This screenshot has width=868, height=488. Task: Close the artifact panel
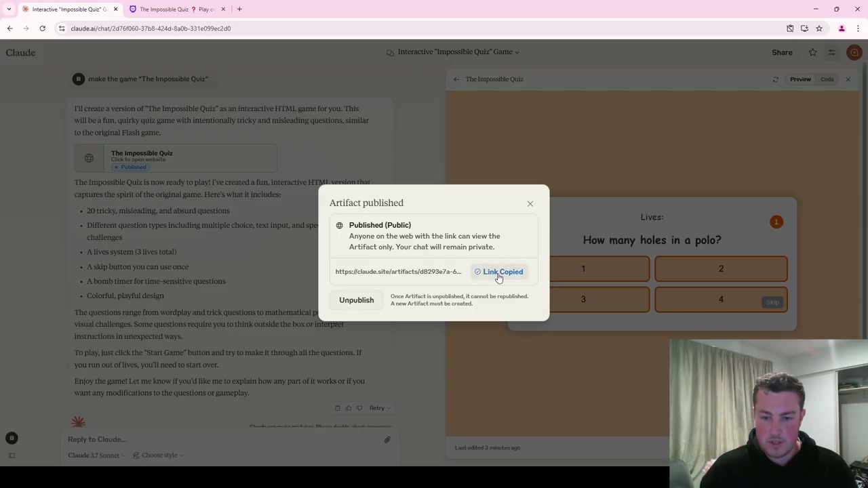point(848,79)
